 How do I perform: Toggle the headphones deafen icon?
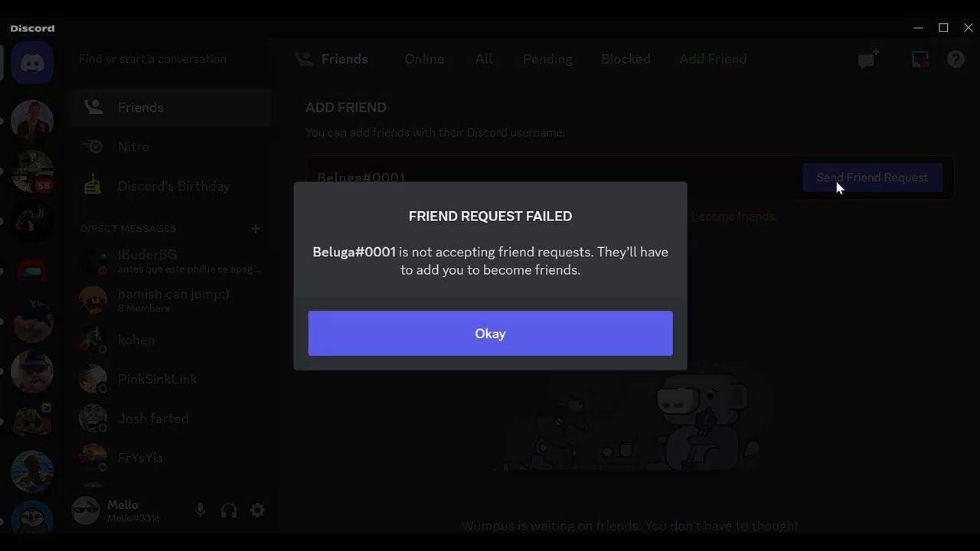[228, 510]
